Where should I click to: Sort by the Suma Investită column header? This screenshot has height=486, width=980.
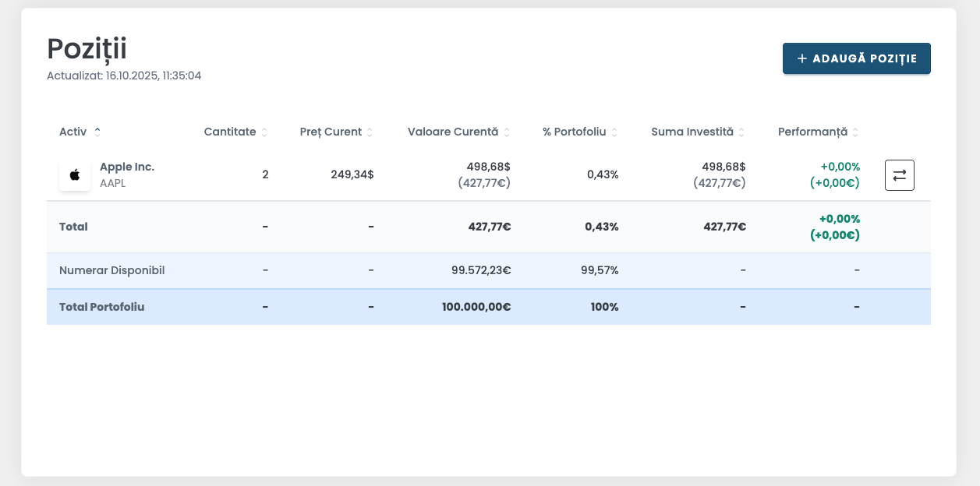(x=692, y=132)
